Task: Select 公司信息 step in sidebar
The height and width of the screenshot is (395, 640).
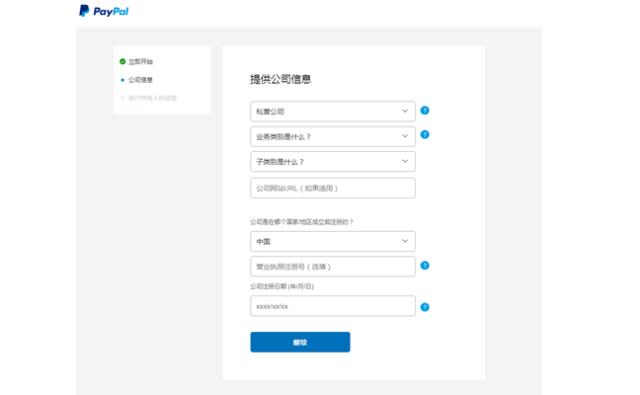Action: tap(140, 80)
